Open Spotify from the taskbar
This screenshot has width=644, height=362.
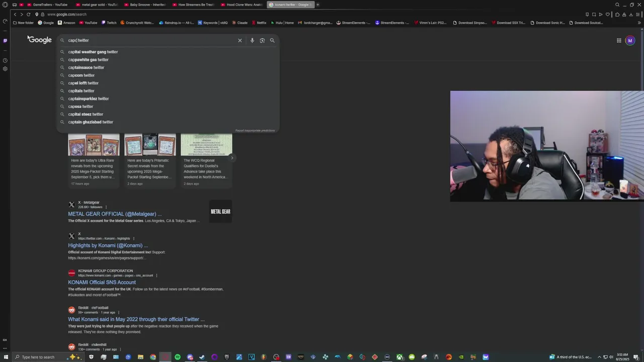click(178, 357)
